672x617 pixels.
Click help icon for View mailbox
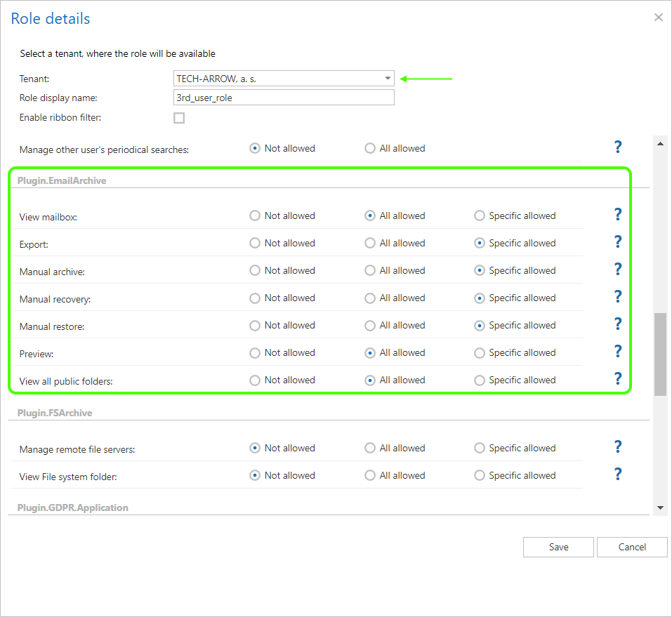[618, 215]
